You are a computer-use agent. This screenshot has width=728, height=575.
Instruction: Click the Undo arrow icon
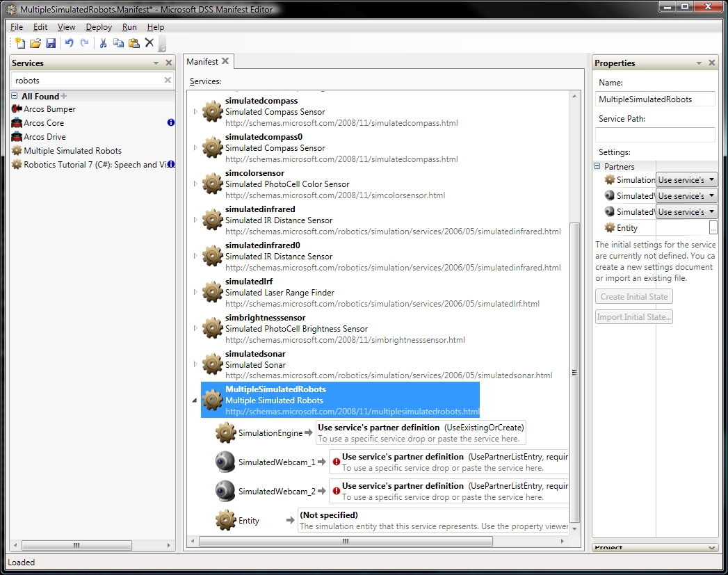pos(69,43)
